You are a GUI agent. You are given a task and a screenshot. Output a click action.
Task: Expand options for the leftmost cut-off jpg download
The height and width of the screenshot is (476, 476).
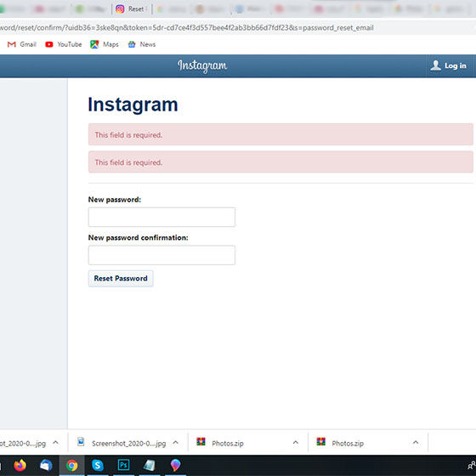tap(55, 443)
